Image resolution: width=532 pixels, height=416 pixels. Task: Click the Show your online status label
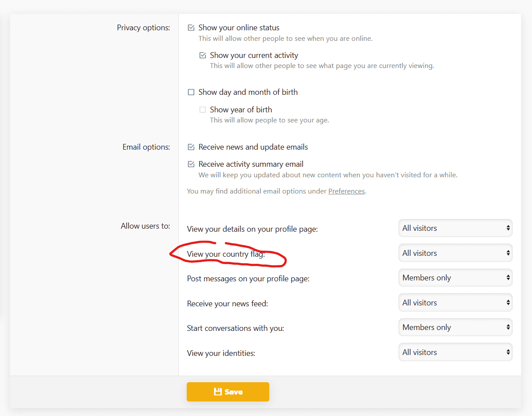pyautogui.click(x=239, y=28)
